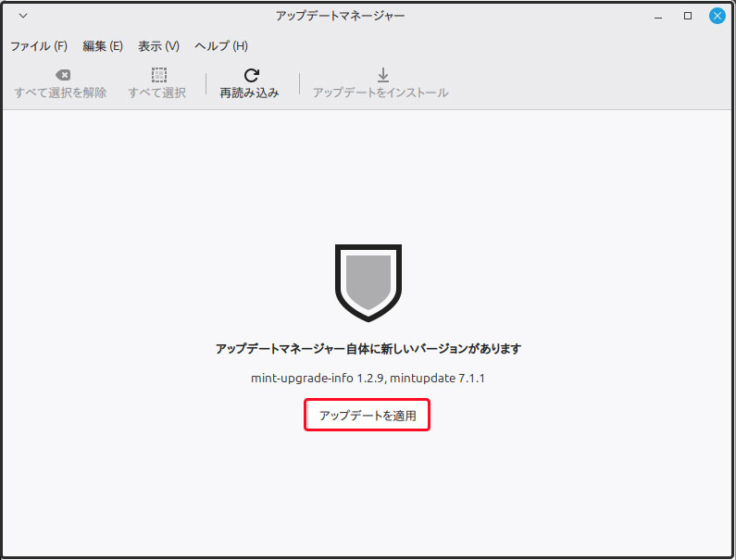736x560 pixels.
Task: Maximize the アップデートマネージャー window
Action: tap(688, 16)
